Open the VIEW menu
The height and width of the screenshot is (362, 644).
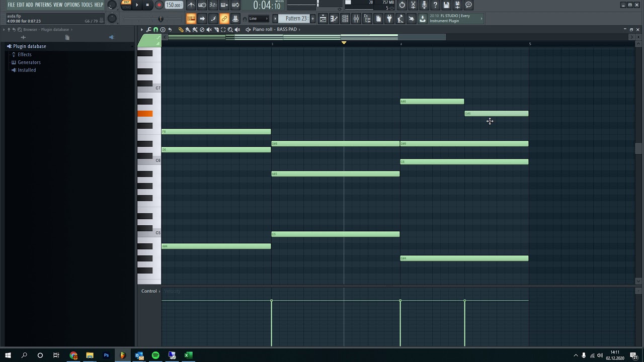click(58, 5)
